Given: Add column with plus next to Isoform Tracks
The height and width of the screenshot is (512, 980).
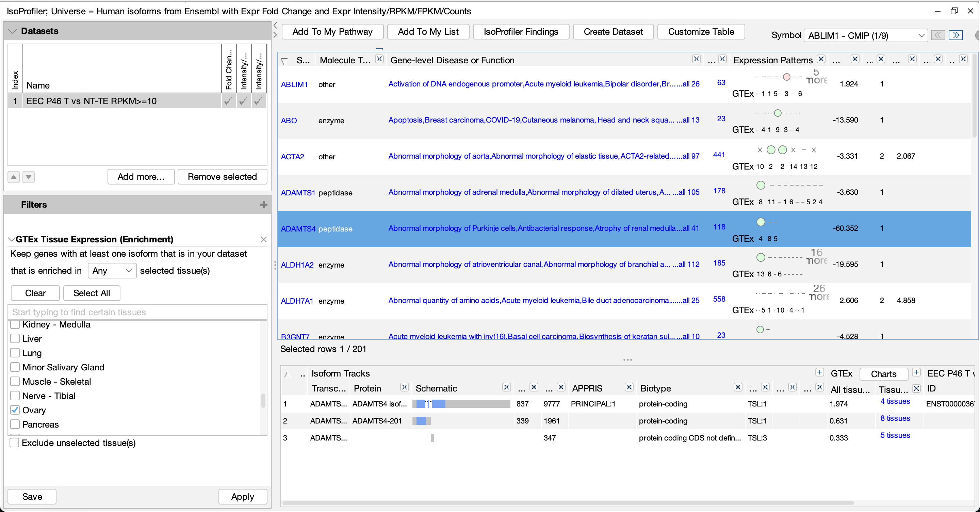Looking at the screenshot, I should coord(819,372).
